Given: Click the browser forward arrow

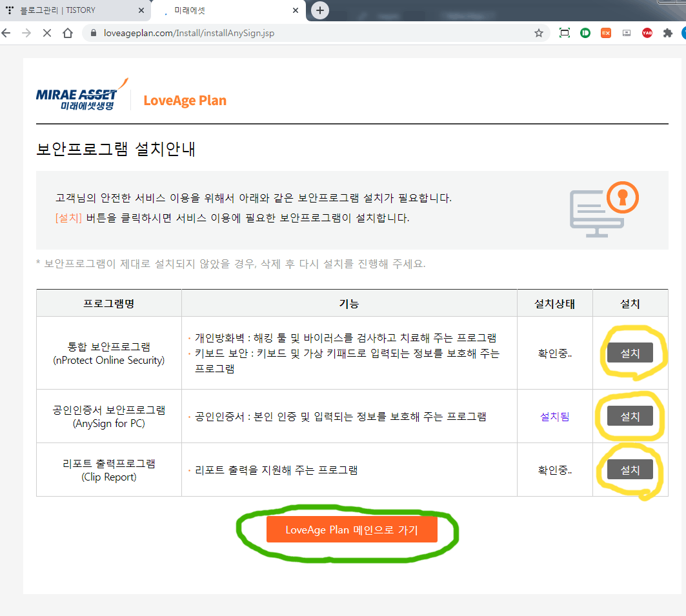Looking at the screenshot, I should point(26,33).
